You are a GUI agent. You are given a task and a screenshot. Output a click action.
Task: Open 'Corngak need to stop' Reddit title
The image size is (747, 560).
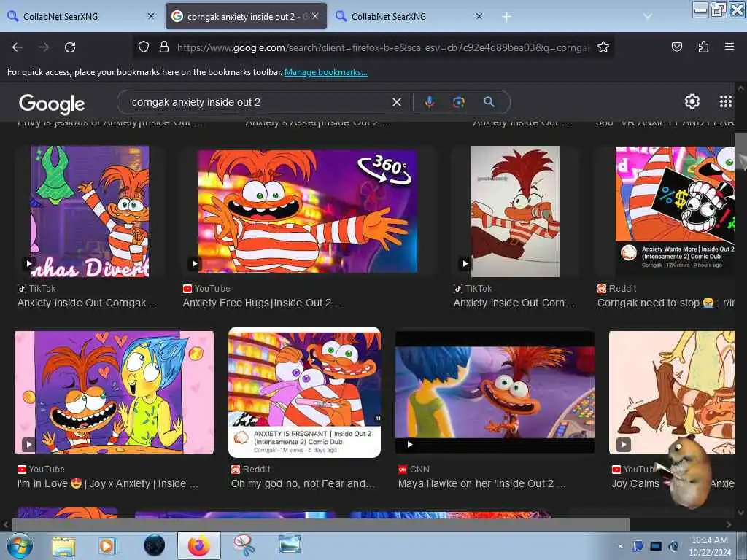click(665, 303)
